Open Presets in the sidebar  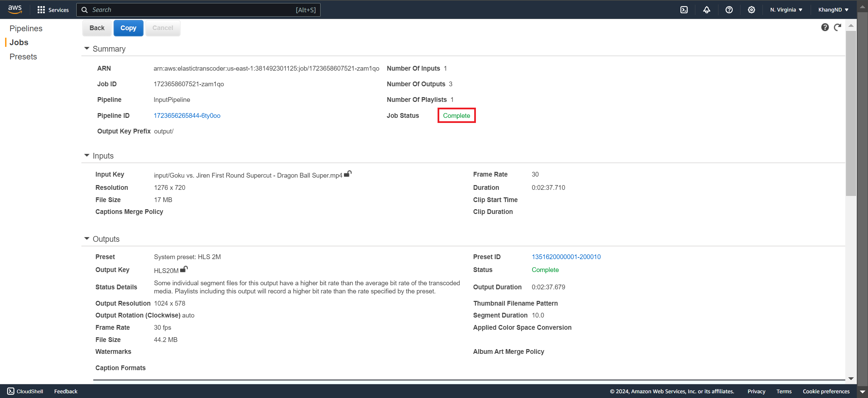(x=23, y=57)
